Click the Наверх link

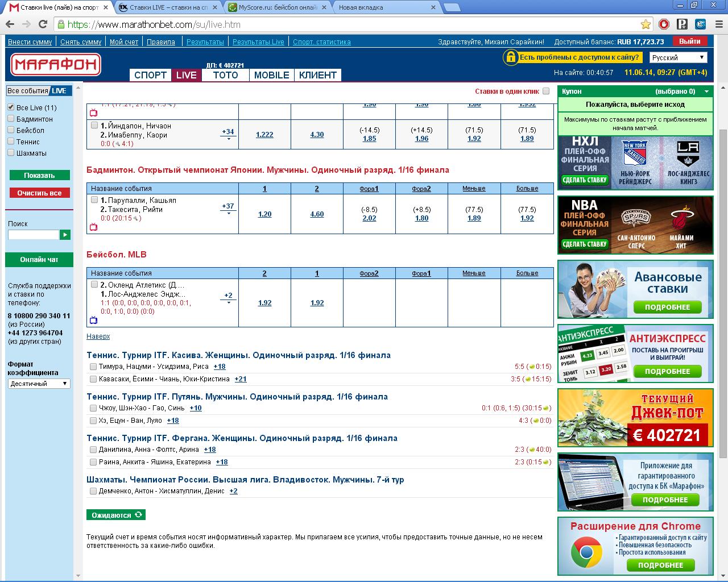coord(98,336)
